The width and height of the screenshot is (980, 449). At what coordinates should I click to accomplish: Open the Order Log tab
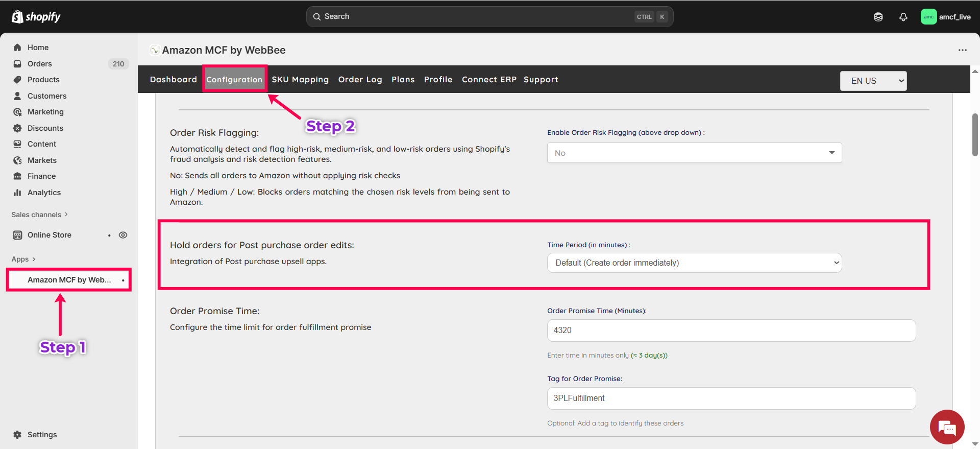tap(360, 80)
